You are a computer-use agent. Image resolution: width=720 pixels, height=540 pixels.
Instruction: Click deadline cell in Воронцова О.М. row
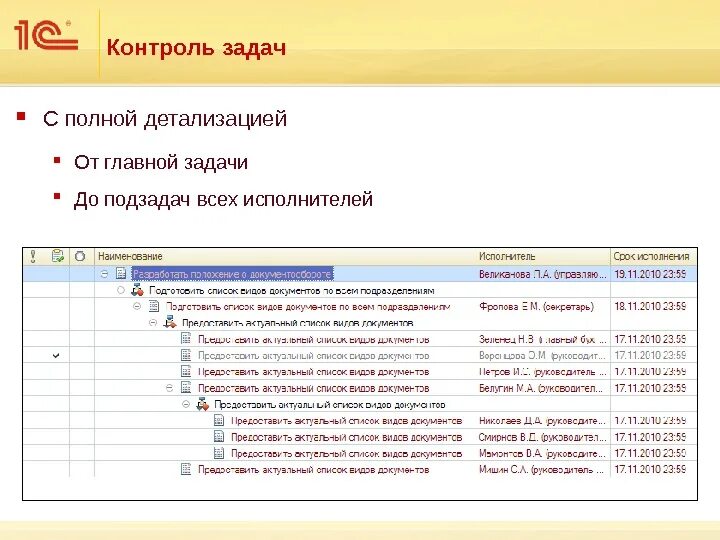click(x=650, y=355)
